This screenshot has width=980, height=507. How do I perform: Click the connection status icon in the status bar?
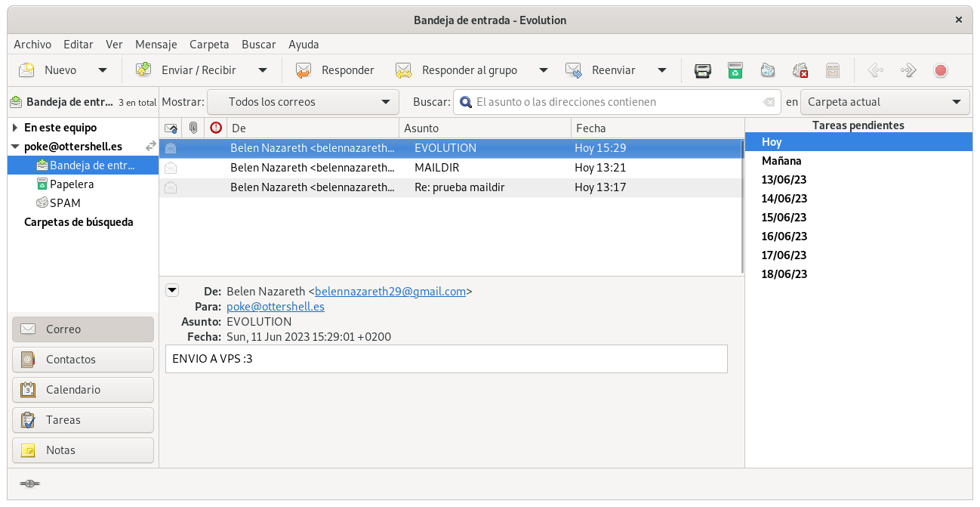coord(29,484)
